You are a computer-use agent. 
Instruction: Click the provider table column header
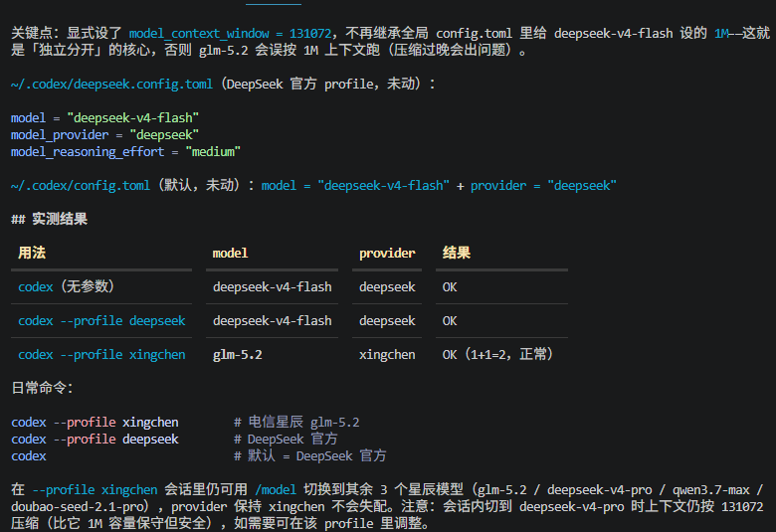click(387, 254)
